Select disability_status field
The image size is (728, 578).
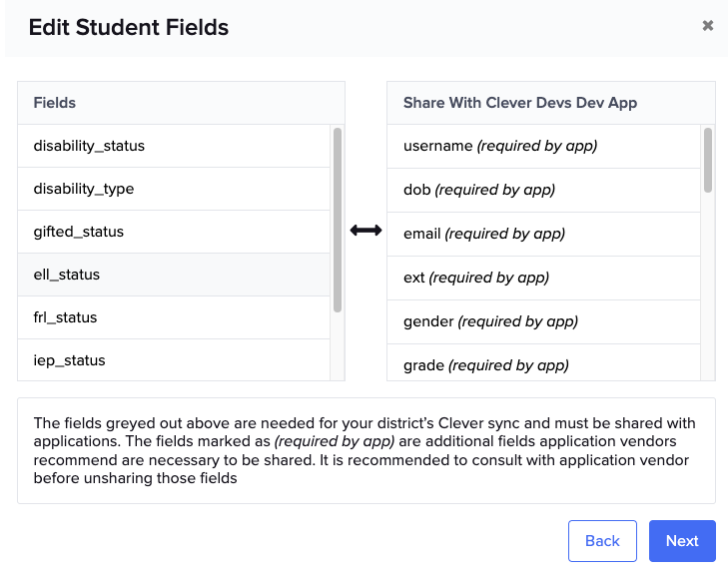[x=174, y=146]
